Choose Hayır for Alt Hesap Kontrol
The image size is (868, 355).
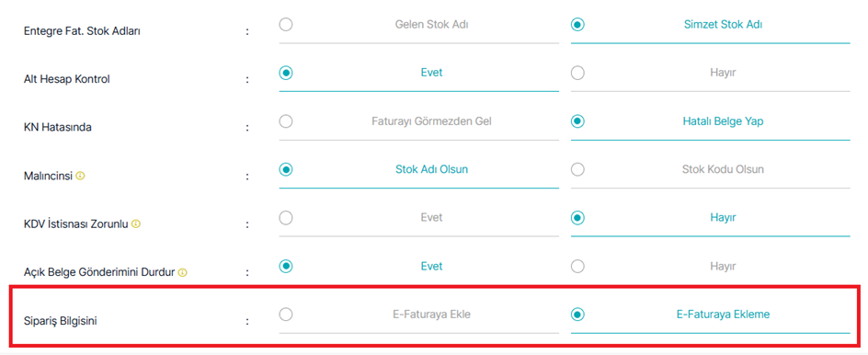[x=577, y=73]
